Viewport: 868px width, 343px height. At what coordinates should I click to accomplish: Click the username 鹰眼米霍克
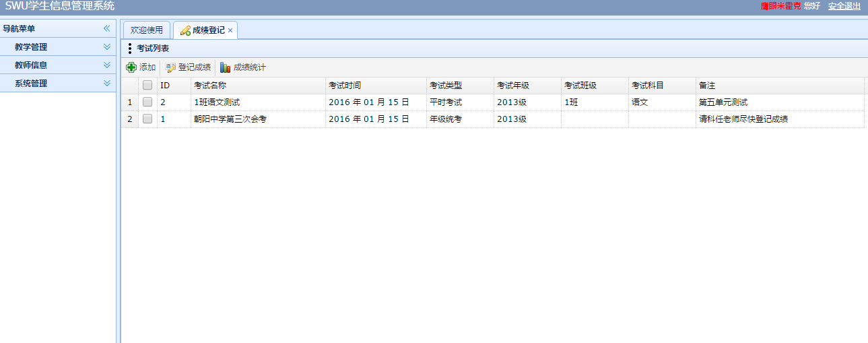(x=781, y=6)
